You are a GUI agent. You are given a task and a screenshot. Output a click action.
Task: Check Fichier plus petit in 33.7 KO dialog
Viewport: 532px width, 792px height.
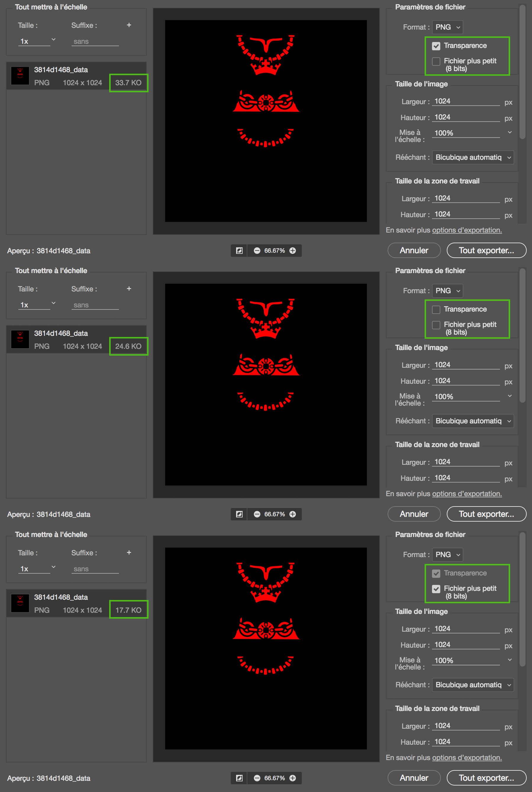(436, 61)
